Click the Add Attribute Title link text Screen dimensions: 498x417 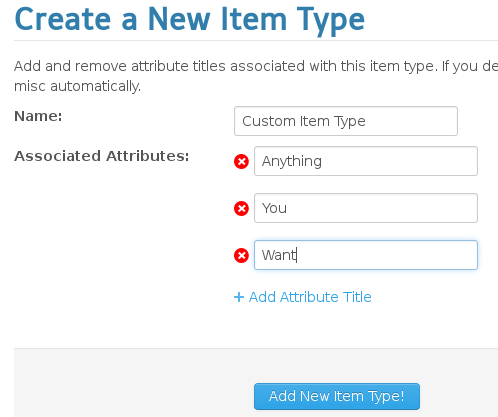tap(310, 297)
